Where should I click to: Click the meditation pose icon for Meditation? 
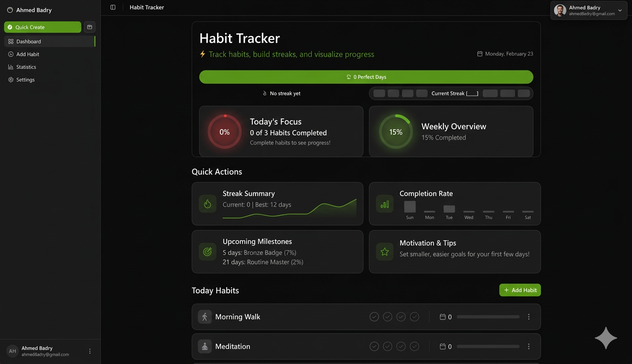click(204, 346)
